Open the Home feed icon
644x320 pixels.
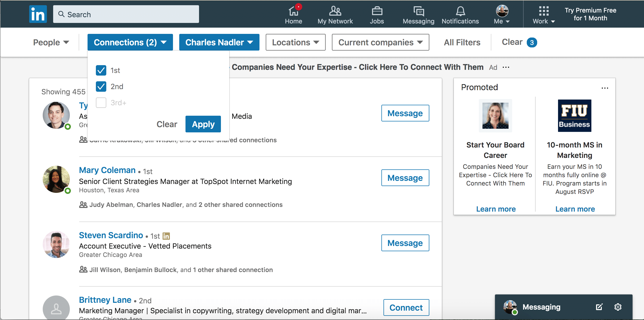(293, 11)
